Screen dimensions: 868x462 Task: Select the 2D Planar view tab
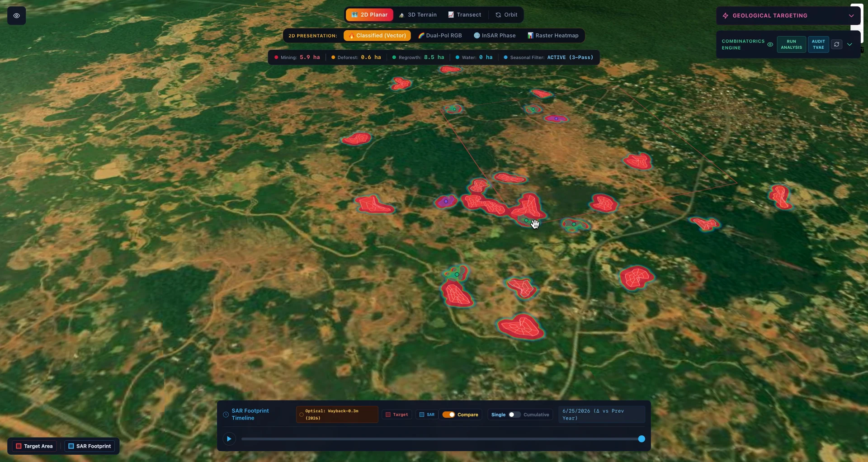point(369,15)
